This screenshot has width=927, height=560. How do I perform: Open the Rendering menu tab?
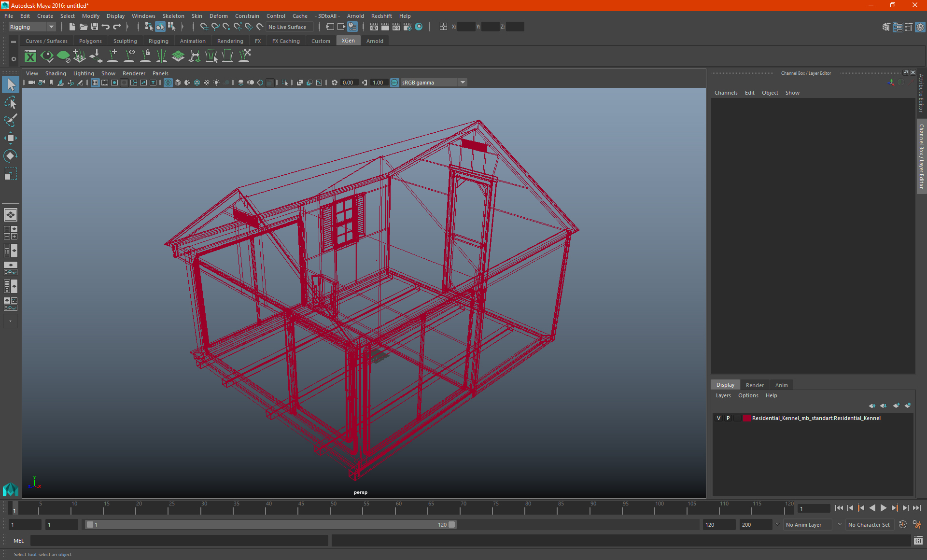(230, 41)
